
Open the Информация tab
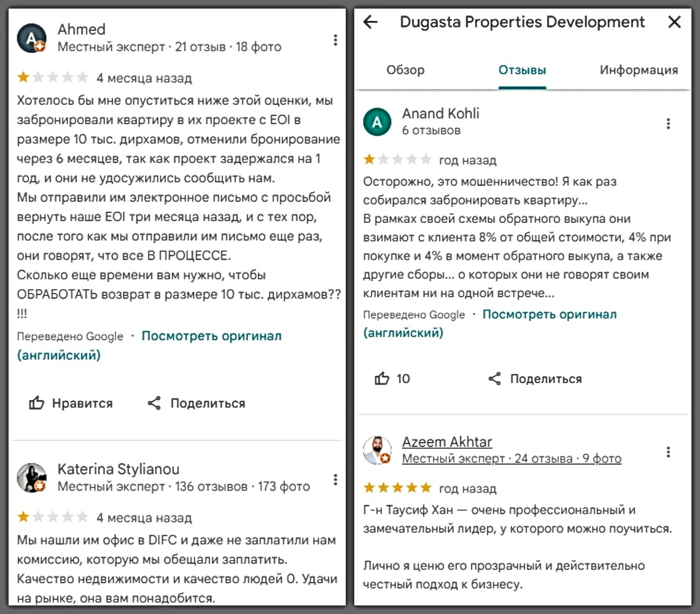(639, 70)
